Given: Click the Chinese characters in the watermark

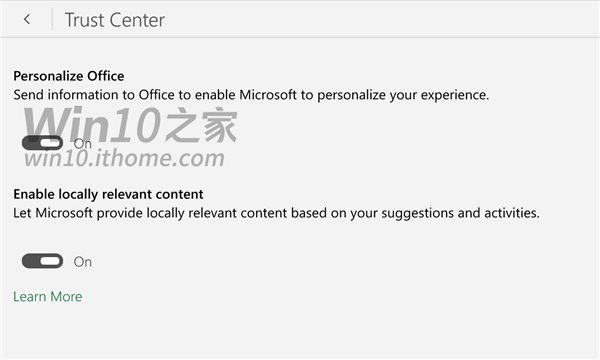Looking at the screenshot, I should pos(201,124).
